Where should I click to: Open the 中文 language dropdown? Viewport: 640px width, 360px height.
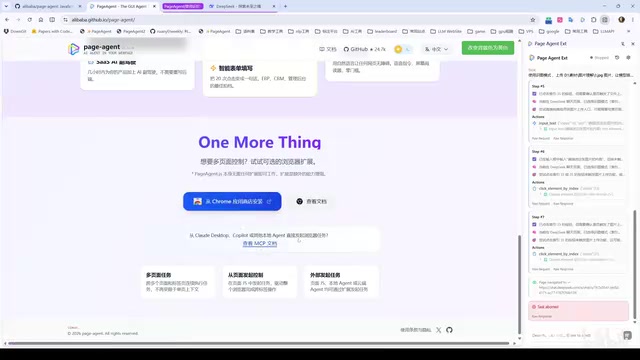[x=436, y=49]
